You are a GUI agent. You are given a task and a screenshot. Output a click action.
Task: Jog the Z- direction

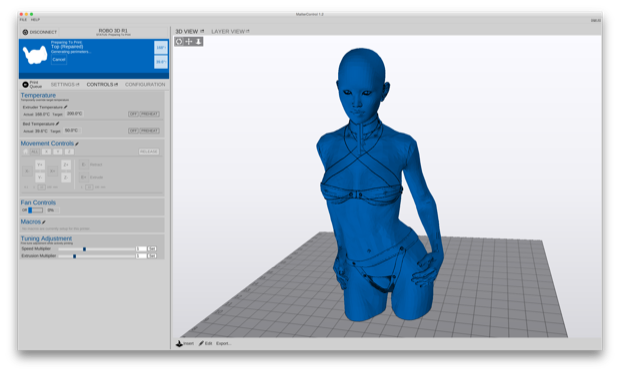point(66,178)
